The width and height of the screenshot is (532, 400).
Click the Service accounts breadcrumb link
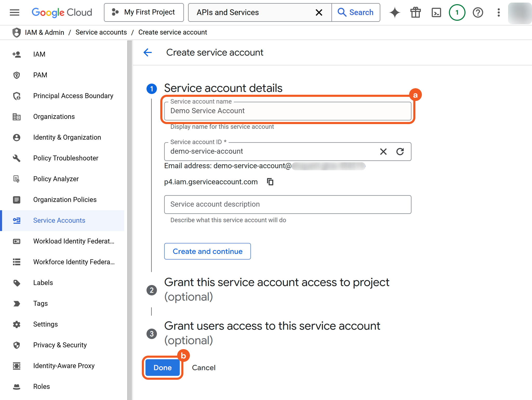pyautogui.click(x=101, y=32)
